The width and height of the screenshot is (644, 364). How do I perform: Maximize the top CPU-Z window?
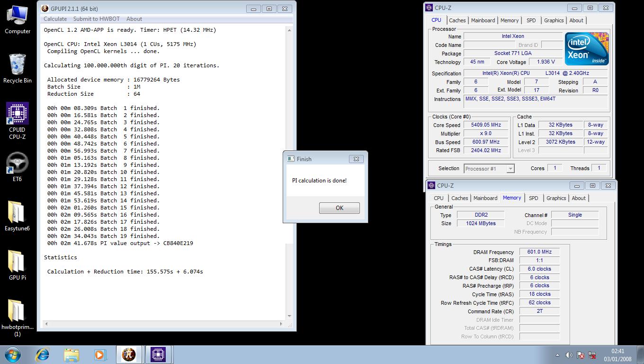click(x=590, y=8)
